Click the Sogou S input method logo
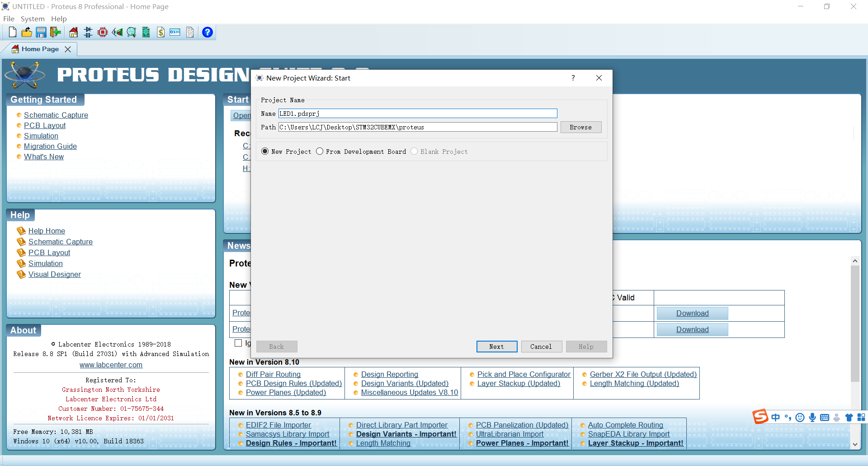The width and height of the screenshot is (868, 466). (760, 416)
